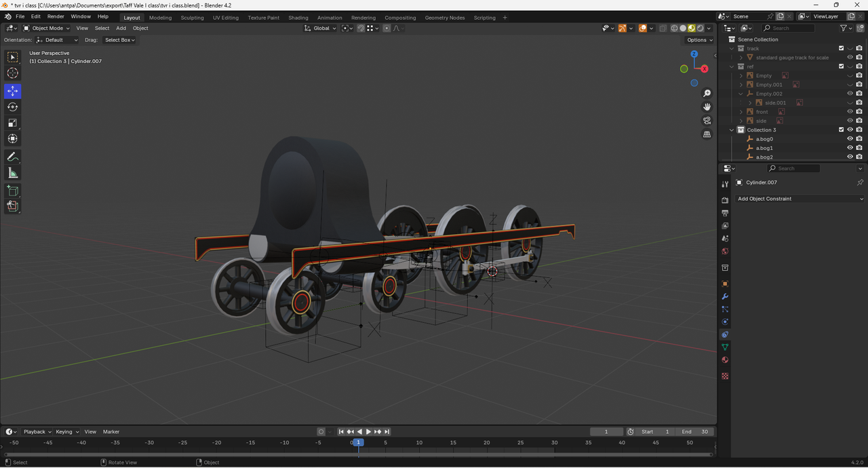Open Global transform orientation dropdown

pos(320,28)
